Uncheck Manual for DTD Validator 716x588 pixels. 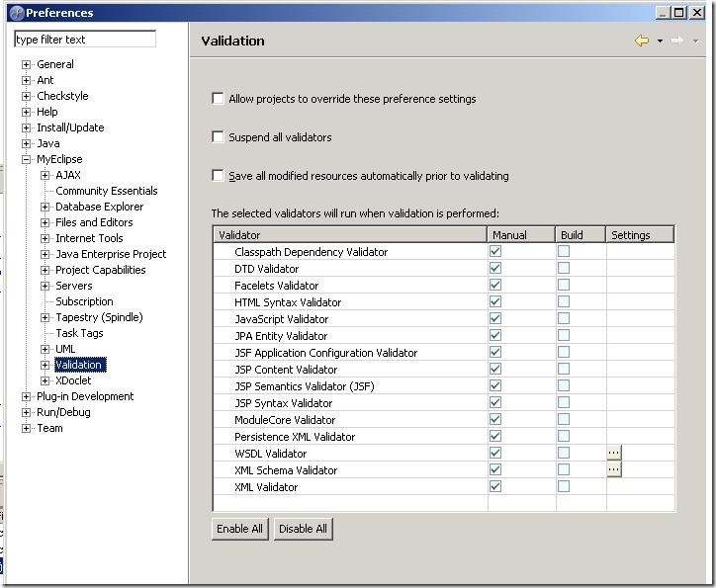[495, 269]
